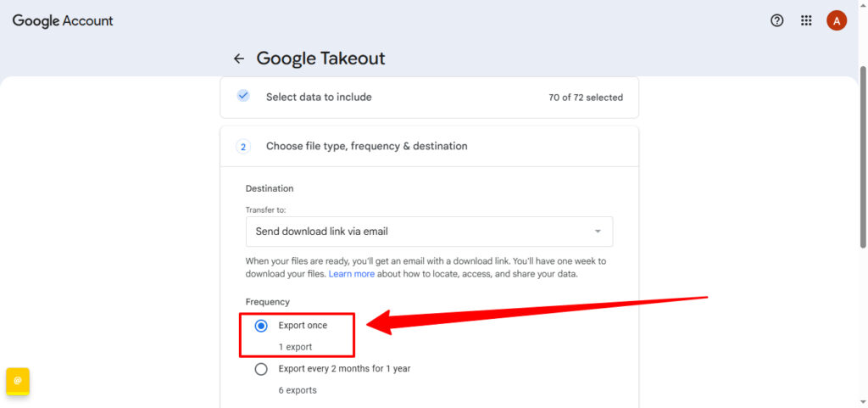Click the scrollbar down arrow
Viewport: 868px width, 408px height.
coord(862,401)
